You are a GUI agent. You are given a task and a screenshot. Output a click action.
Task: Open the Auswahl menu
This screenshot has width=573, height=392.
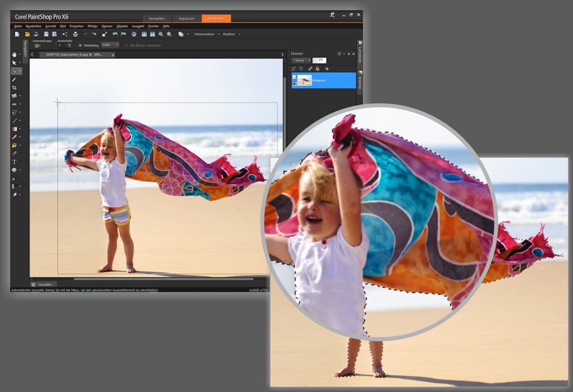(x=138, y=26)
